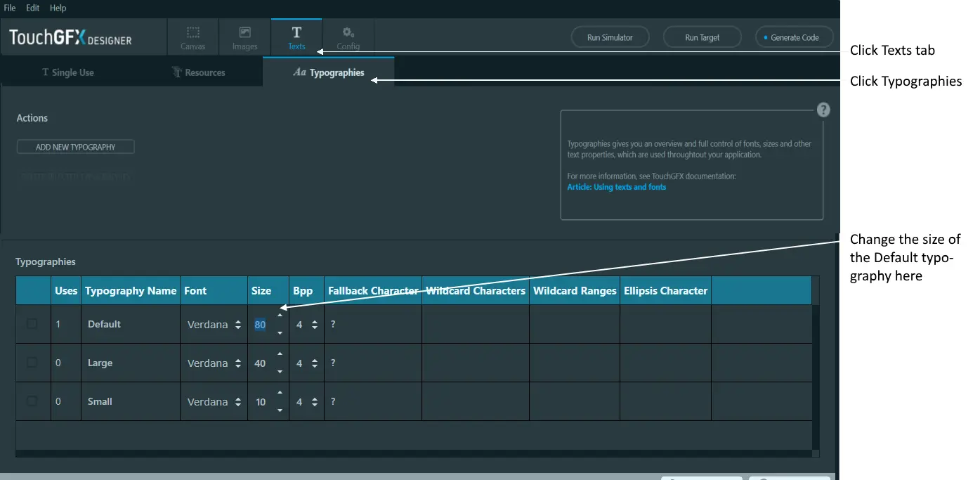
Task: Tick the checkbox for the Large typography
Action: click(32, 363)
